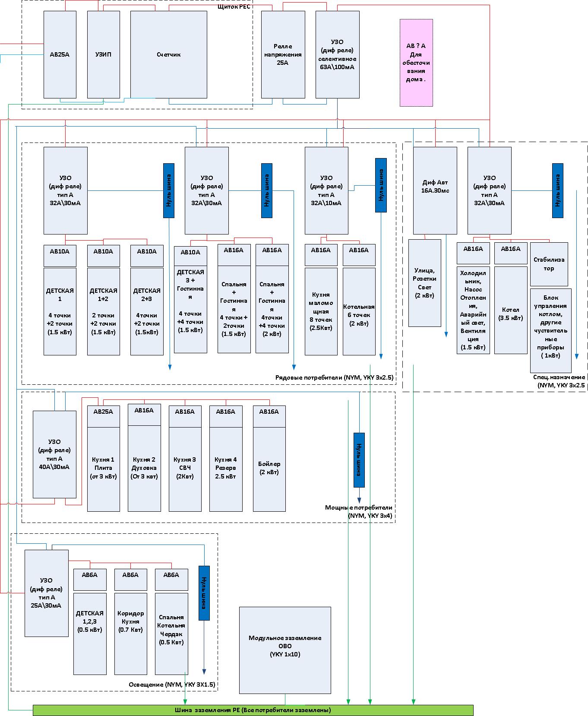Click the АВ16А breaker above Кухня 3 СВЧ
Screen dimensions: 588x716
tap(185, 416)
